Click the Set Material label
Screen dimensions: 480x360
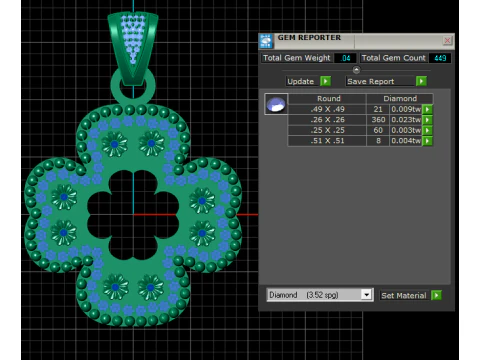[x=404, y=295]
